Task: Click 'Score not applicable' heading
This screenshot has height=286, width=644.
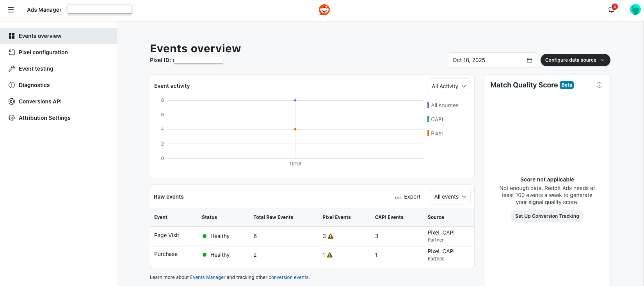Action: 547,179
